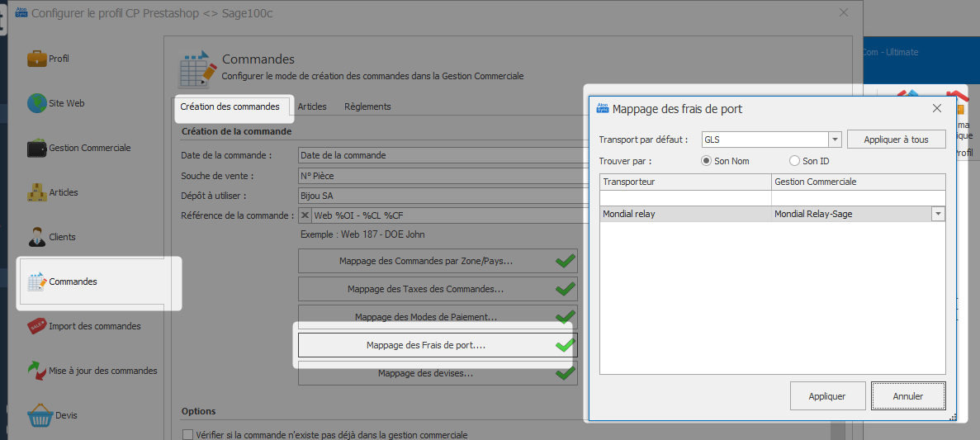Open Mappage des devises
Screen dimensions: 980x440
pyautogui.click(x=438, y=373)
